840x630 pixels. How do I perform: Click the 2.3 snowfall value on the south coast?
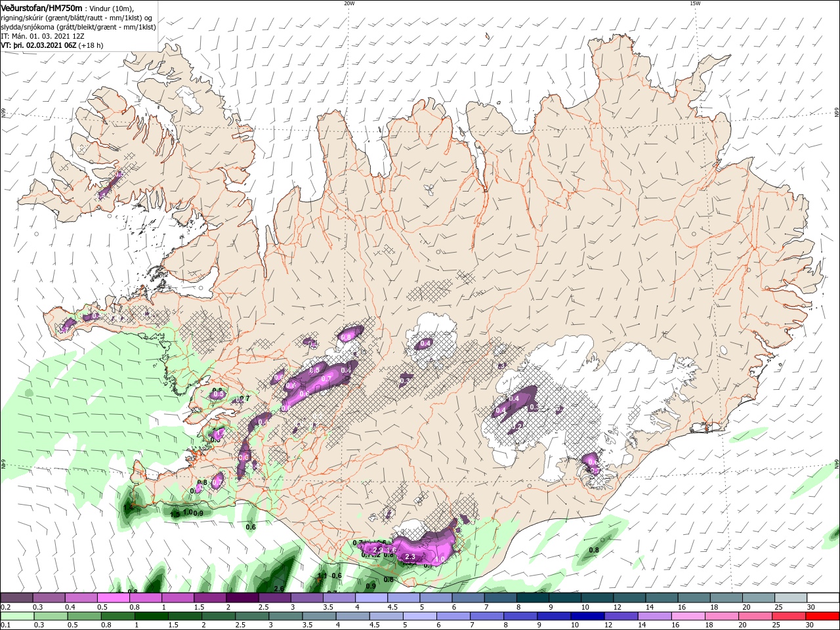pyautogui.click(x=411, y=557)
